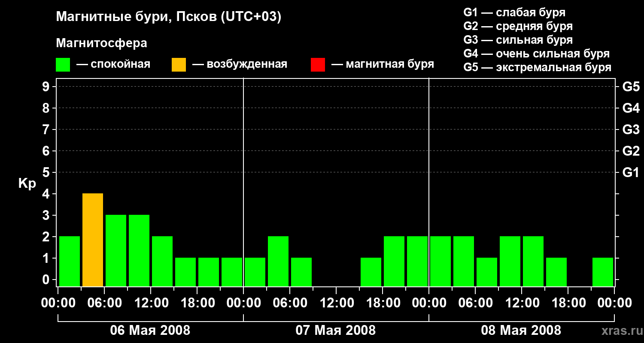The height and width of the screenshot is (343, 644).
Task: Click the '12:00' time label under 07 Мая
Action: [336, 303]
